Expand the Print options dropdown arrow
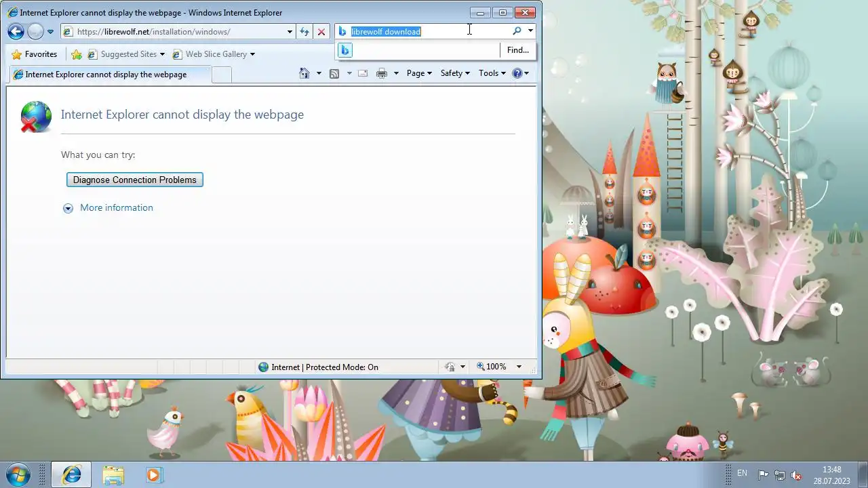This screenshot has height=488, width=868. [x=396, y=73]
